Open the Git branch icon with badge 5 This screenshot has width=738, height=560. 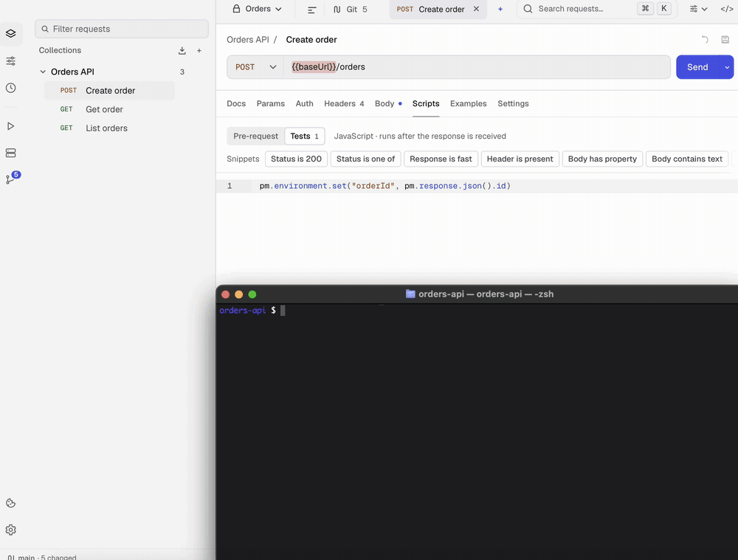pyautogui.click(x=11, y=179)
